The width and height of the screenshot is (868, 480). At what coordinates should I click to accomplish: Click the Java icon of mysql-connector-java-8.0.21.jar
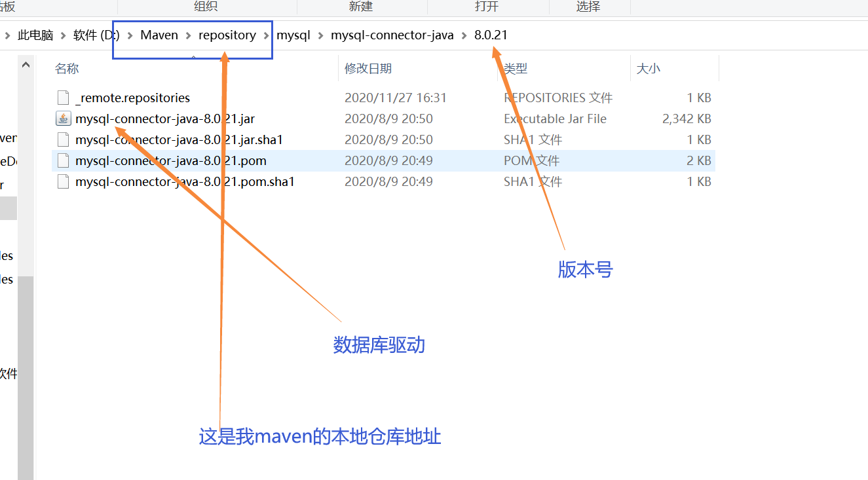click(62, 118)
